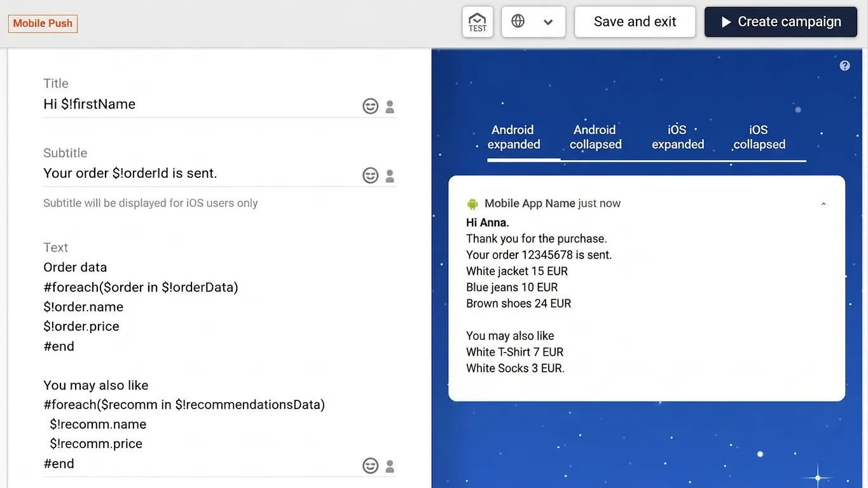Click 'Subtitle will be displayed for iOS users only' hint

(151, 203)
